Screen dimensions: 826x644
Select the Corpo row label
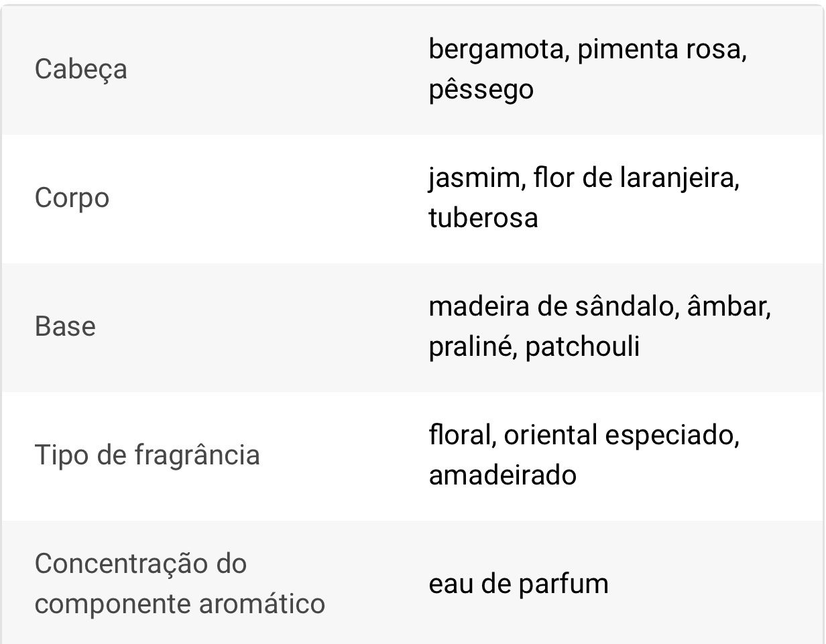click(x=72, y=198)
